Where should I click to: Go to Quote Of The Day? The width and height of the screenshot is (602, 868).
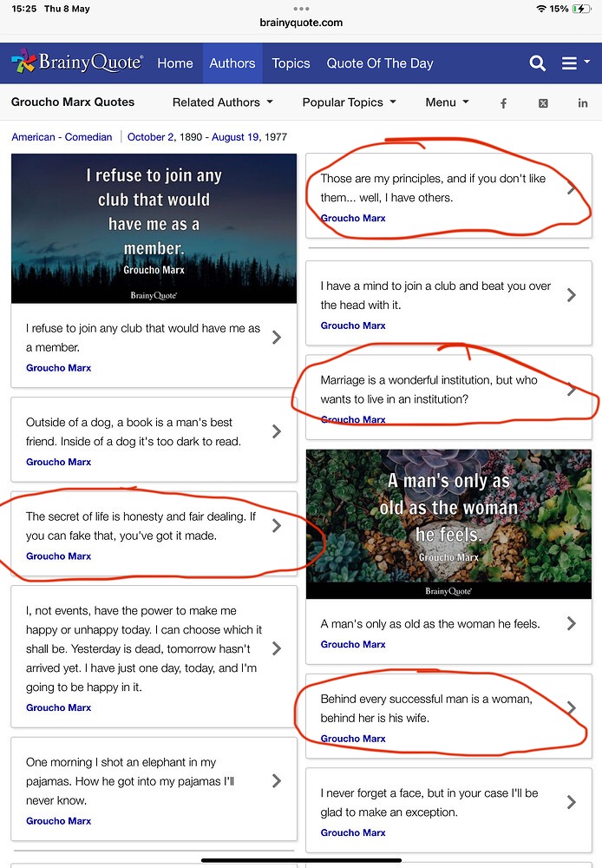click(x=380, y=63)
